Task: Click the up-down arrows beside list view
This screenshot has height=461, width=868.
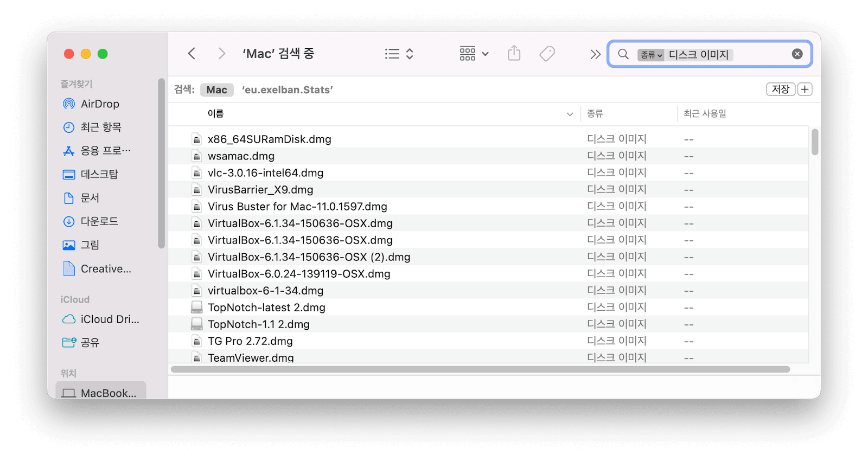Action: pos(410,54)
